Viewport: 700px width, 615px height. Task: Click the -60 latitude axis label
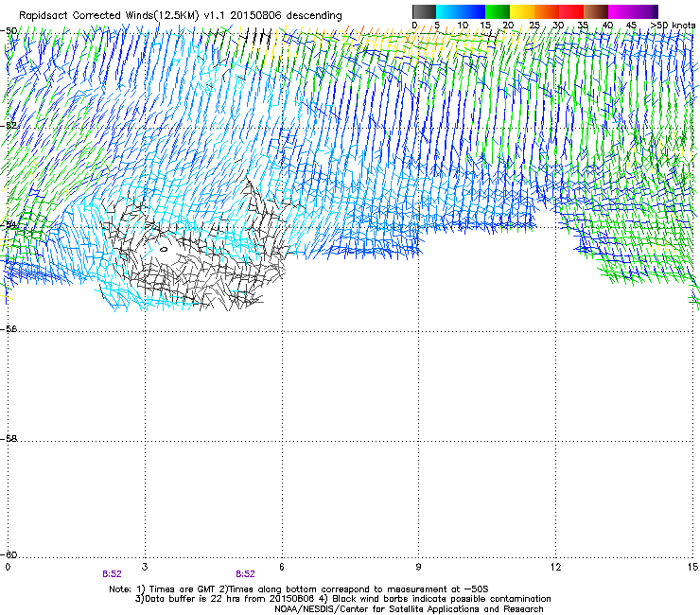tap(9, 554)
